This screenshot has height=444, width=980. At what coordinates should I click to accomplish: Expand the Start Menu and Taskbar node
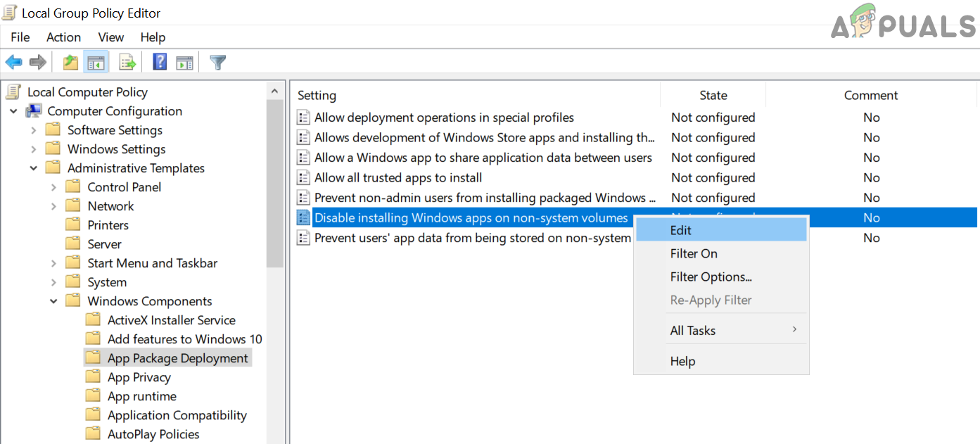pyautogui.click(x=53, y=263)
